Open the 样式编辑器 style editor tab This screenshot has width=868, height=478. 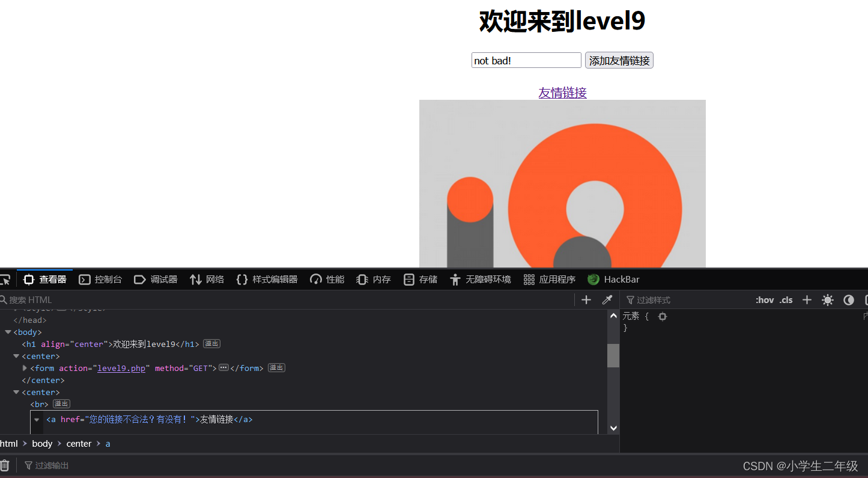267,280
